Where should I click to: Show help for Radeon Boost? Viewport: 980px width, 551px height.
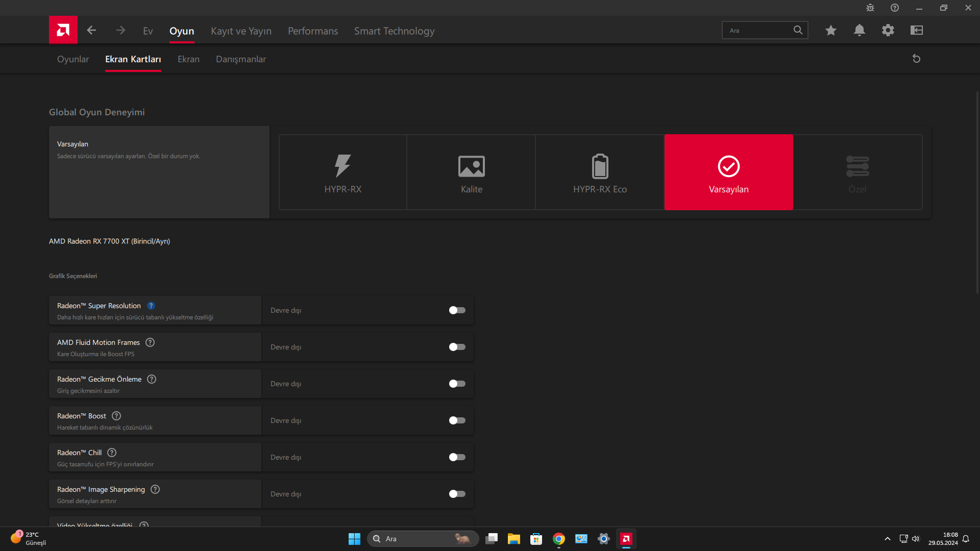pyautogui.click(x=116, y=416)
